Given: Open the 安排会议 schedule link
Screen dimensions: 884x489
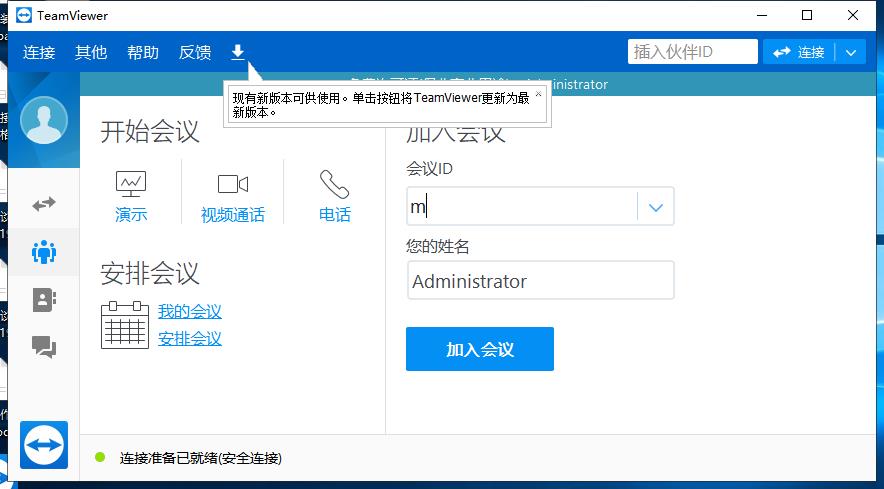Looking at the screenshot, I should click(189, 338).
